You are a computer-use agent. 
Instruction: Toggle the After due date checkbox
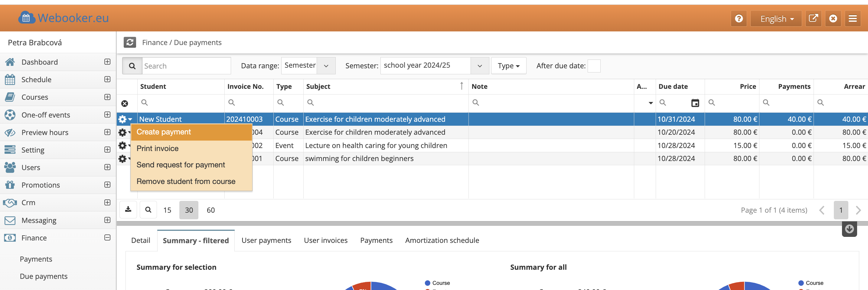pyautogui.click(x=594, y=66)
